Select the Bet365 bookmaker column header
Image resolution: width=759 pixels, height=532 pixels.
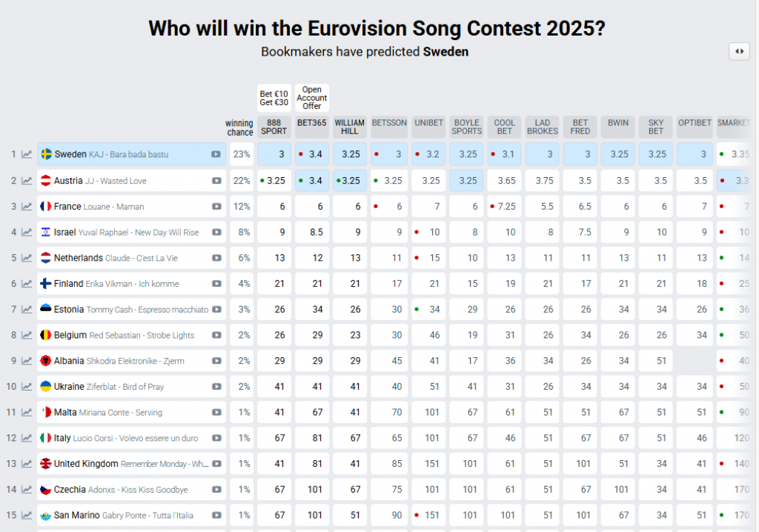(312, 123)
